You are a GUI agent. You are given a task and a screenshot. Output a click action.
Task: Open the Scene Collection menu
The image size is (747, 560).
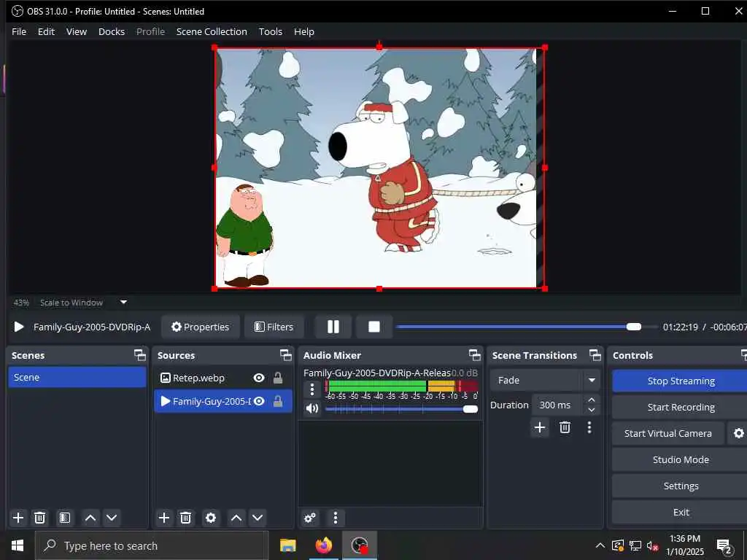212,31
